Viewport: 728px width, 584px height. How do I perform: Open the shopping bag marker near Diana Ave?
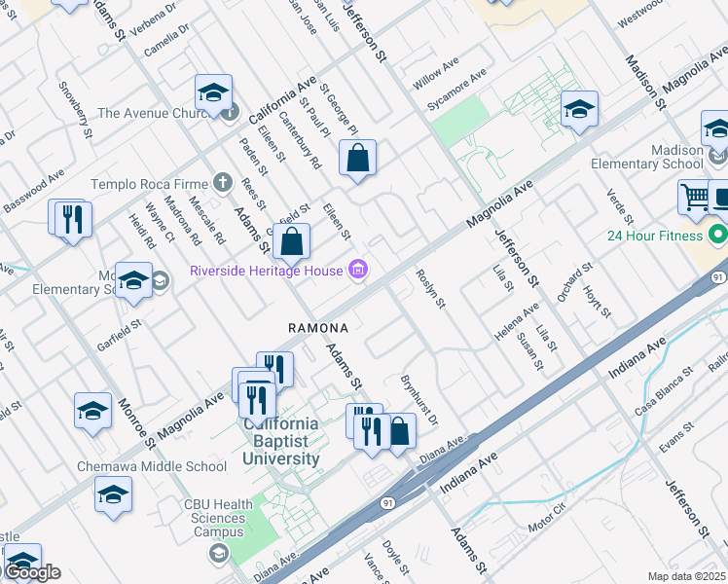[x=401, y=432]
